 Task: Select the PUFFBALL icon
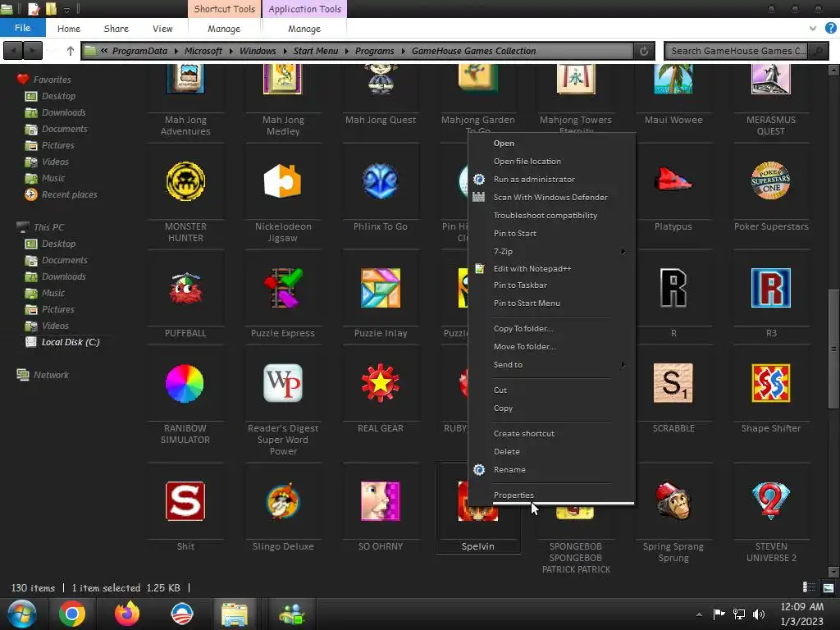point(185,288)
